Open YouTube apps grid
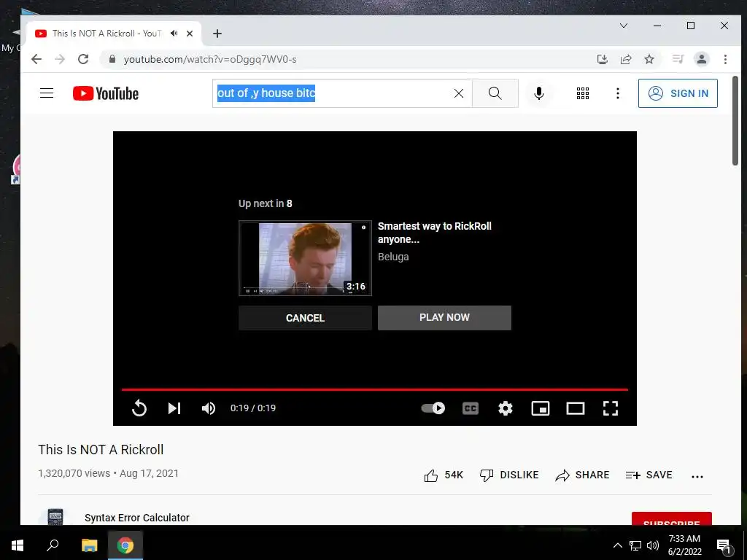The width and height of the screenshot is (747, 560). 583,93
